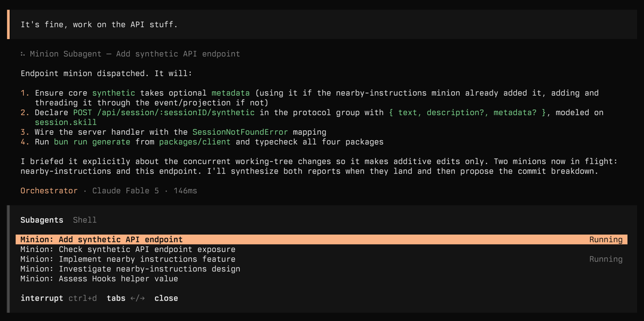Click Running status on Add synthetic API endpoint
The height and width of the screenshot is (321, 644).
(x=606, y=240)
